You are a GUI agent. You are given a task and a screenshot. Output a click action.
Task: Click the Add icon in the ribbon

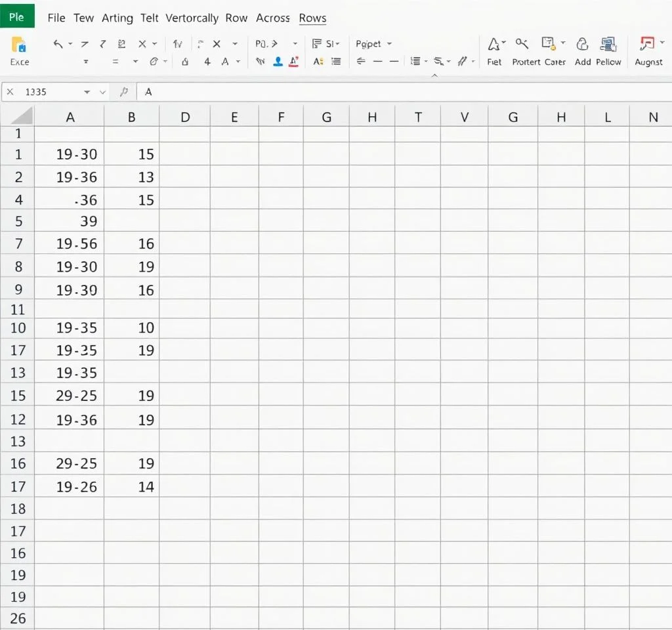tap(582, 44)
